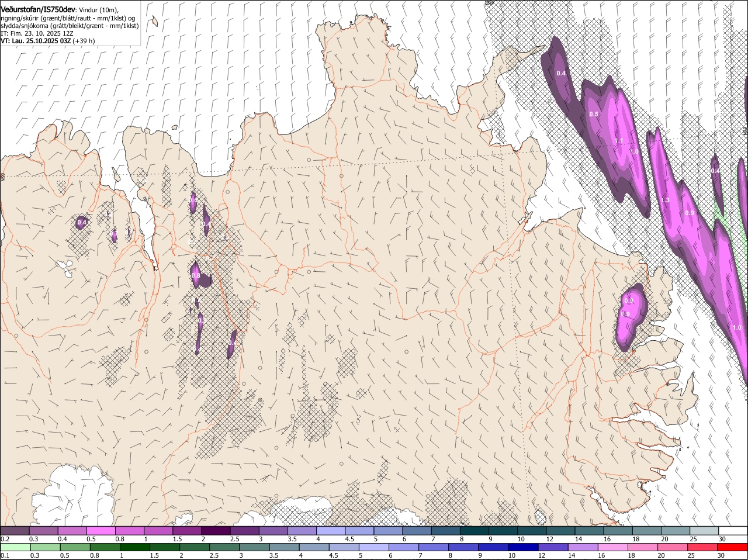Viewport: 748px width, 560px height.
Task: Pick the light pink 16 rain legend swatch
Action: (612, 547)
